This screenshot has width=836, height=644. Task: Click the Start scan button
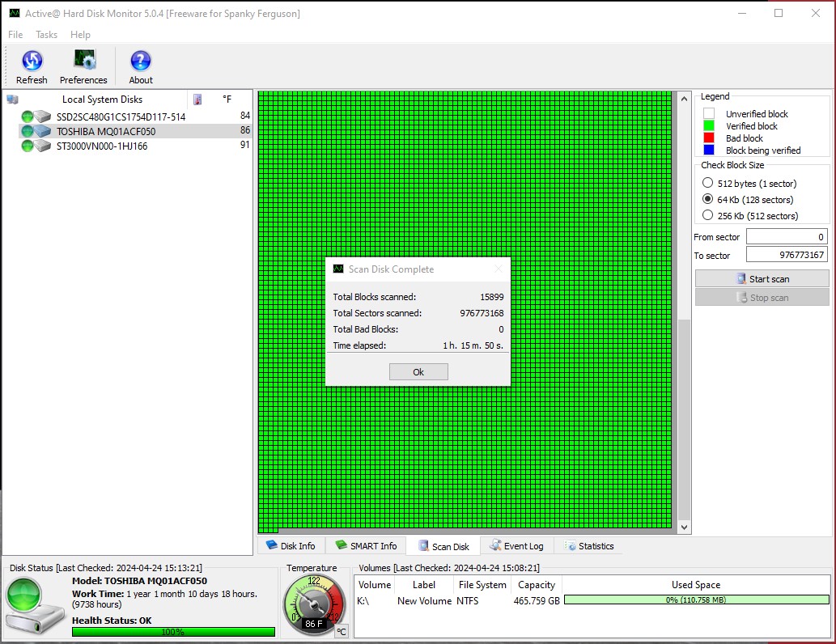point(762,279)
